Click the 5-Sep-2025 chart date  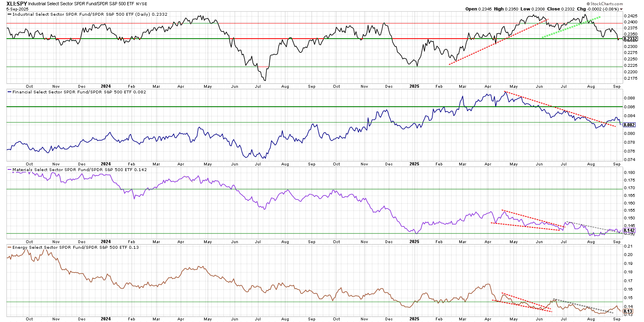click(17, 9)
